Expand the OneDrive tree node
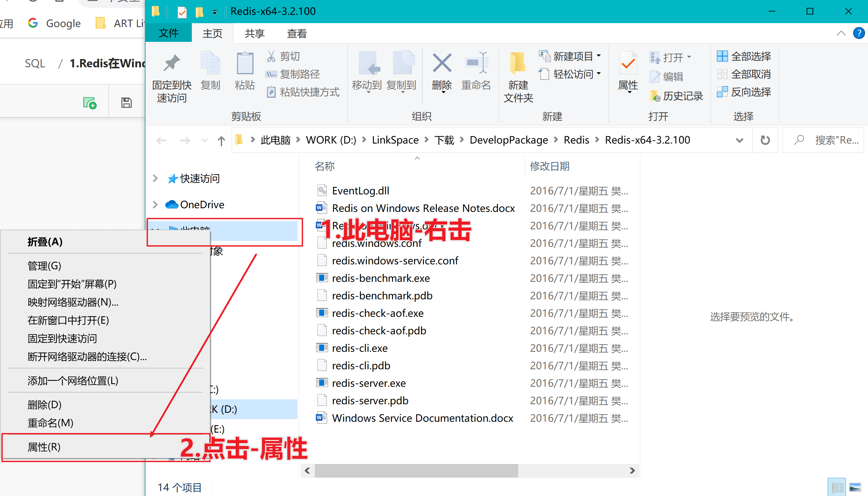Image resolution: width=868 pixels, height=496 pixels. pyautogui.click(x=155, y=204)
